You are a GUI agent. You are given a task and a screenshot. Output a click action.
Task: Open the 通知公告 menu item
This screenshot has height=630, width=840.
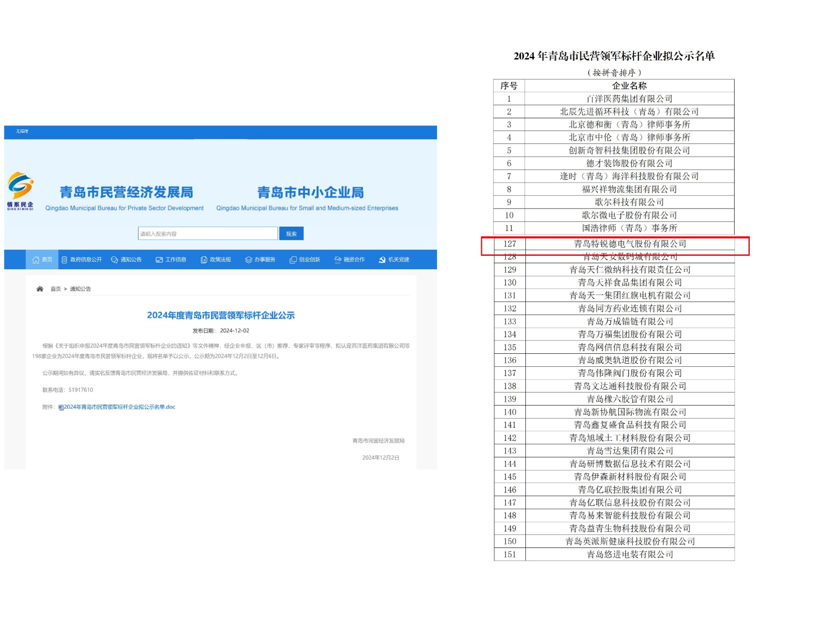pyautogui.click(x=131, y=260)
